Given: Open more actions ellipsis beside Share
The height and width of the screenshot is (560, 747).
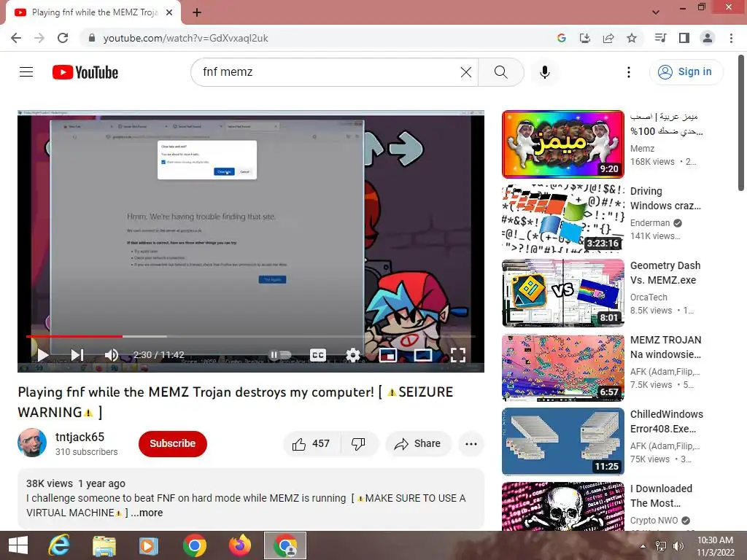Looking at the screenshot, I should 471,444.
